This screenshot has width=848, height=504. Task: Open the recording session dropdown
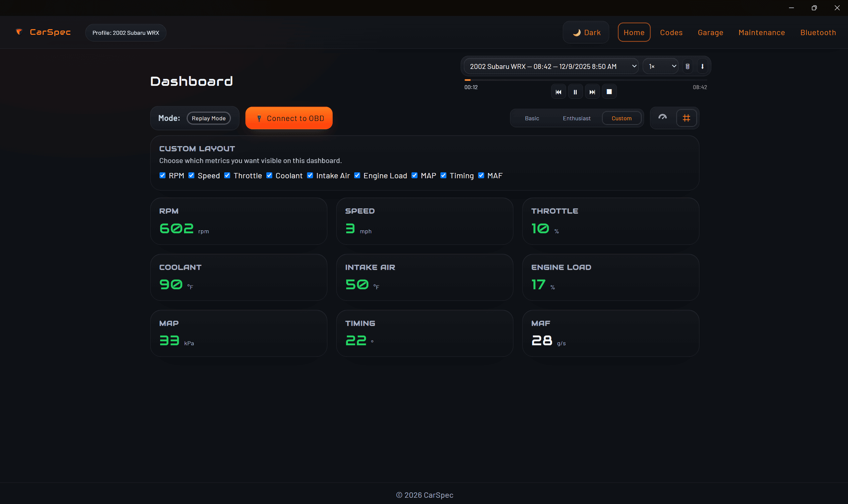pos(551,66)
